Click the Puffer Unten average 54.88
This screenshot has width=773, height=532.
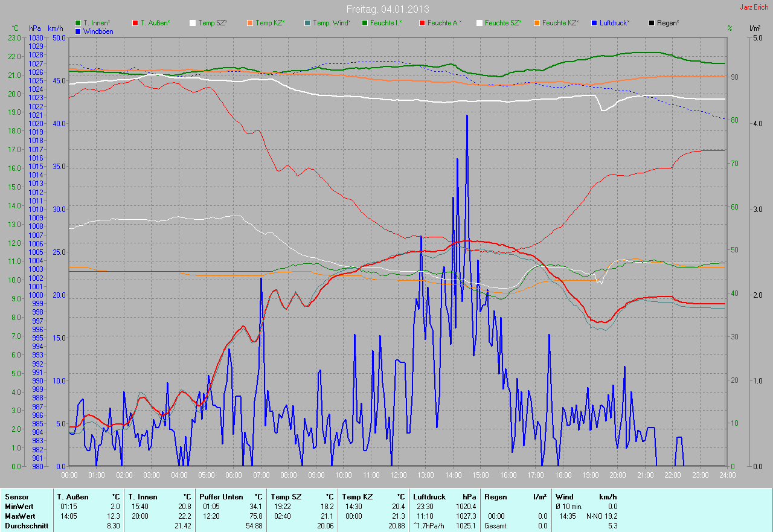coord(254,526)
